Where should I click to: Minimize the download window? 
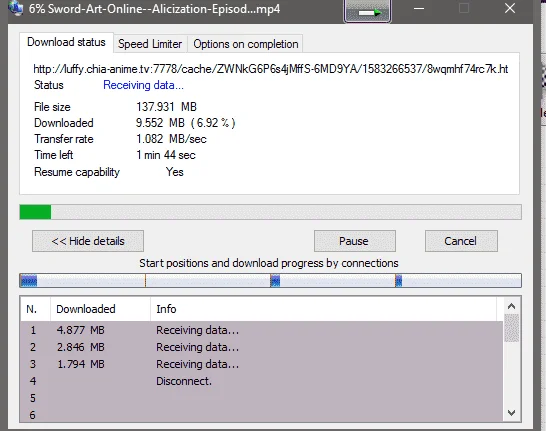(x=419, y=8)
